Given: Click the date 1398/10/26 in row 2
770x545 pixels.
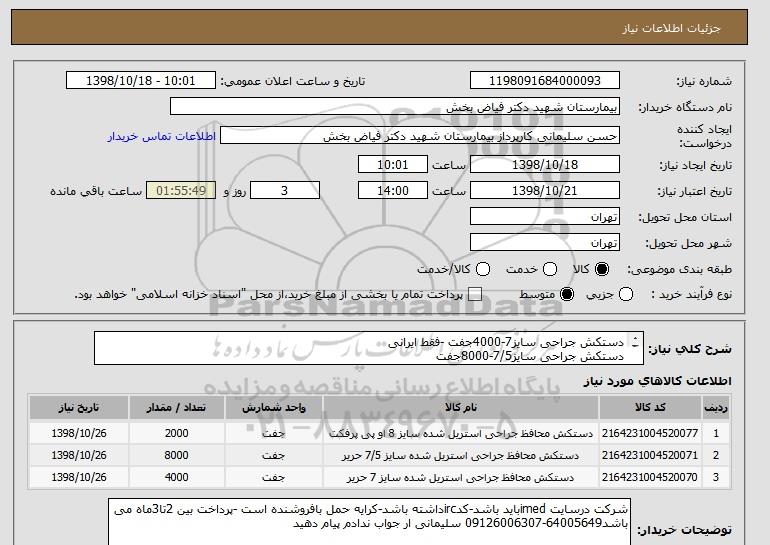Looking at the screenshot, I should (x=79, y=455).
